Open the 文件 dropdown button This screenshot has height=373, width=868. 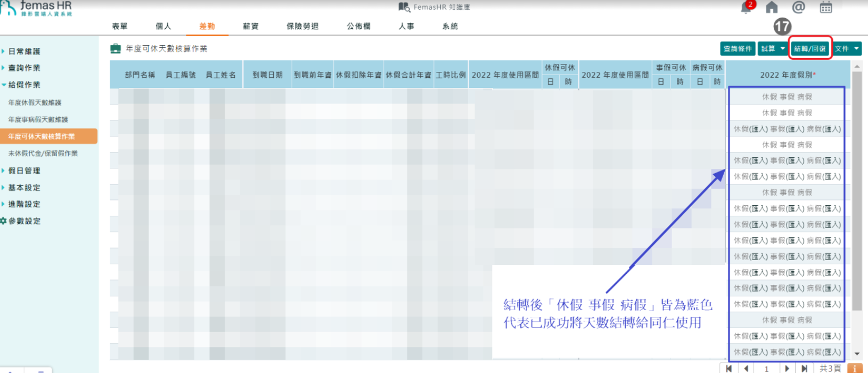tap(847, 48)
